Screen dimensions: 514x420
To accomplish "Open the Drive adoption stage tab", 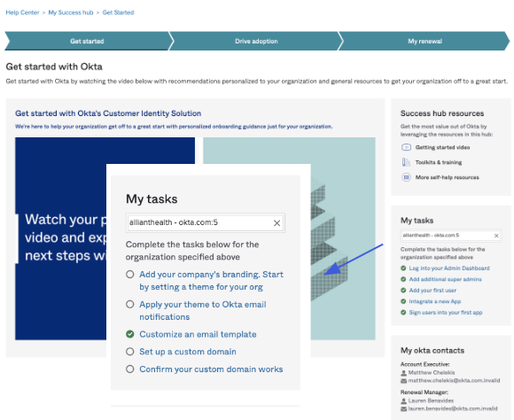I will [256, 41].
